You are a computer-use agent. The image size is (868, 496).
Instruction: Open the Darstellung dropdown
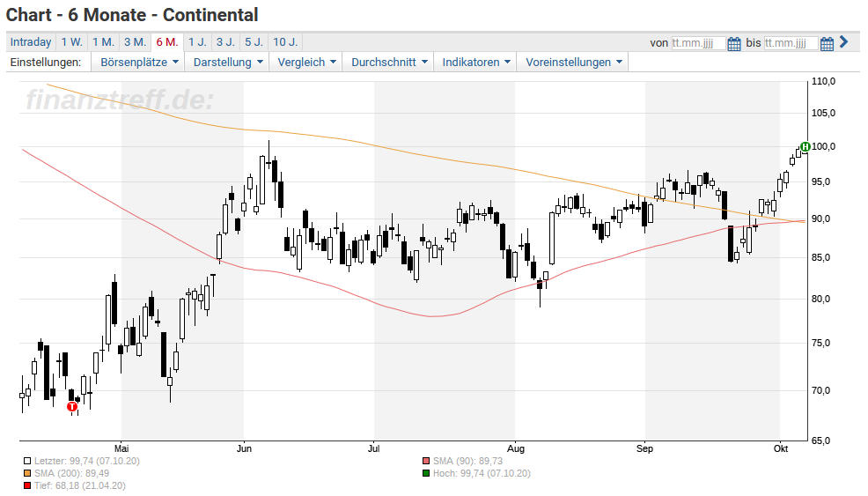point(227,62)
